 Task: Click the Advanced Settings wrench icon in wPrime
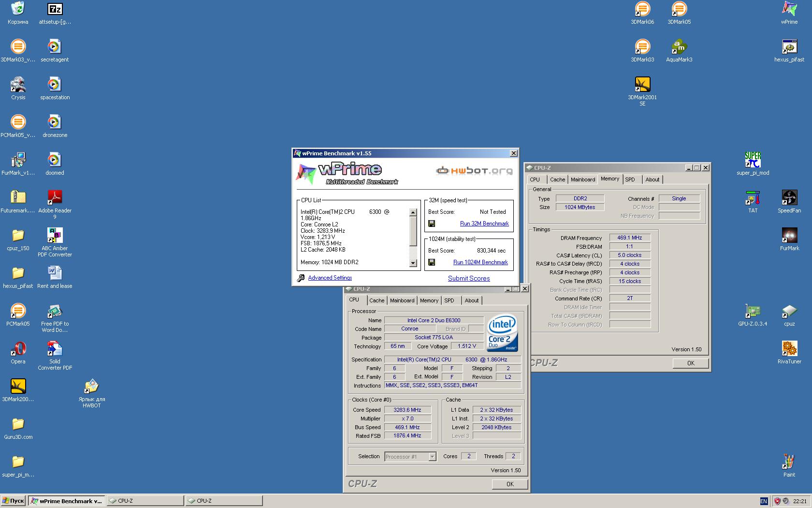[x=301, y=278]
